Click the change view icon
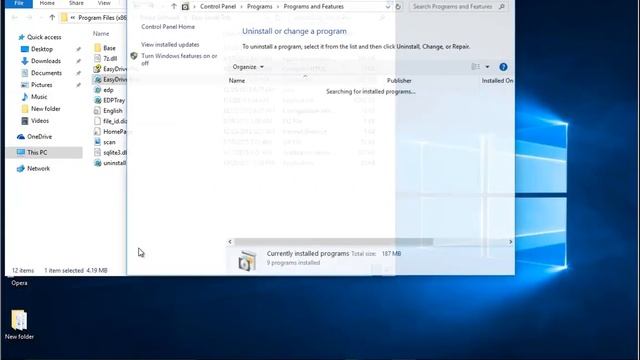The height and width of the screenshot is (360, 640). pos(476,67)
